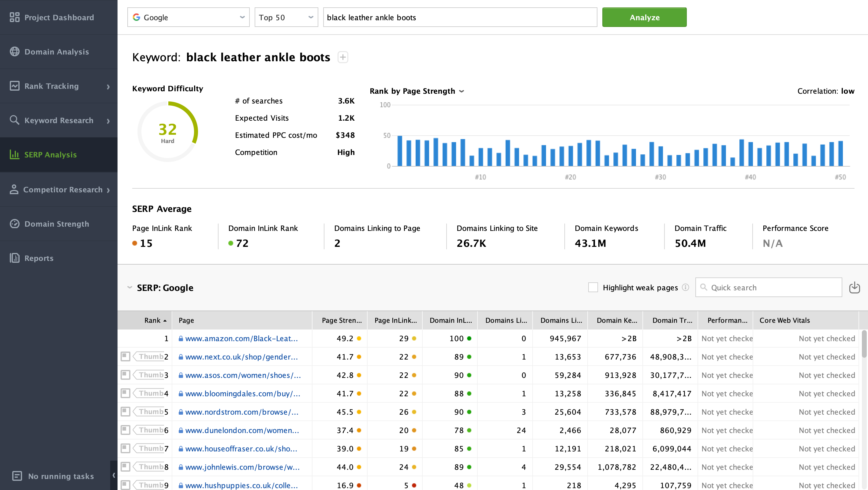The width and height of the screenshot is (868, 490).
Task: Click the Domain Strength gauge icon
Action: 14,224
